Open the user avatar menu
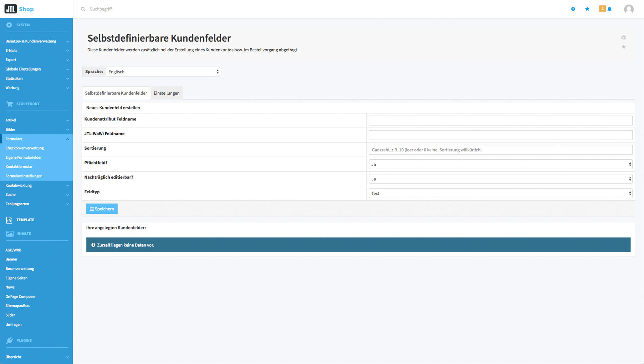The width and height of the screenshot is (644, 364). (629, 9)
